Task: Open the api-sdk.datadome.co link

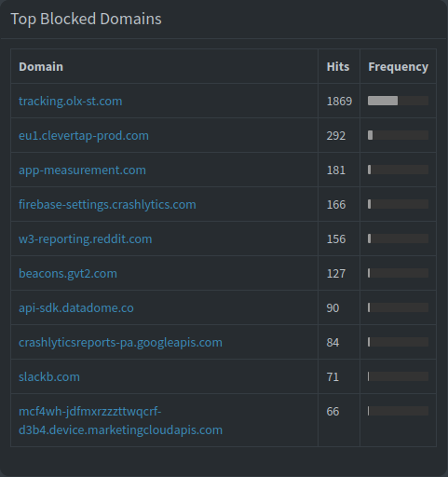Action: click(76, 308)
